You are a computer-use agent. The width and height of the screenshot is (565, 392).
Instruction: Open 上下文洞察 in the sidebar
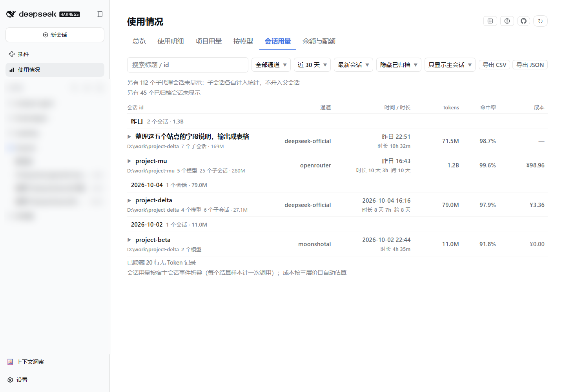click(x=26, y=362)
